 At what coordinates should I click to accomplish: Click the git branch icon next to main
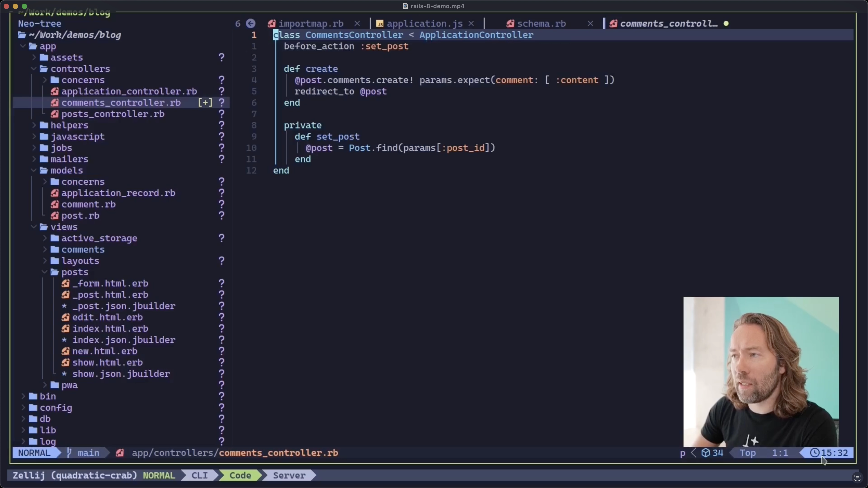(x=69, y=453)
